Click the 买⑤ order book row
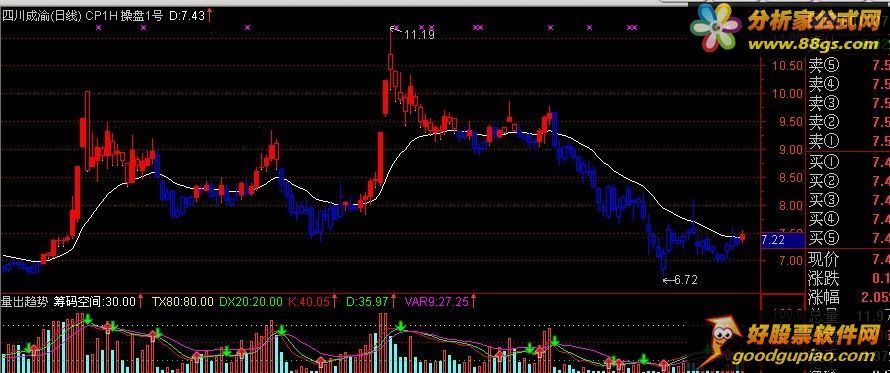The height and width of the screenshot is (373, 890). (x=849, y=237)
